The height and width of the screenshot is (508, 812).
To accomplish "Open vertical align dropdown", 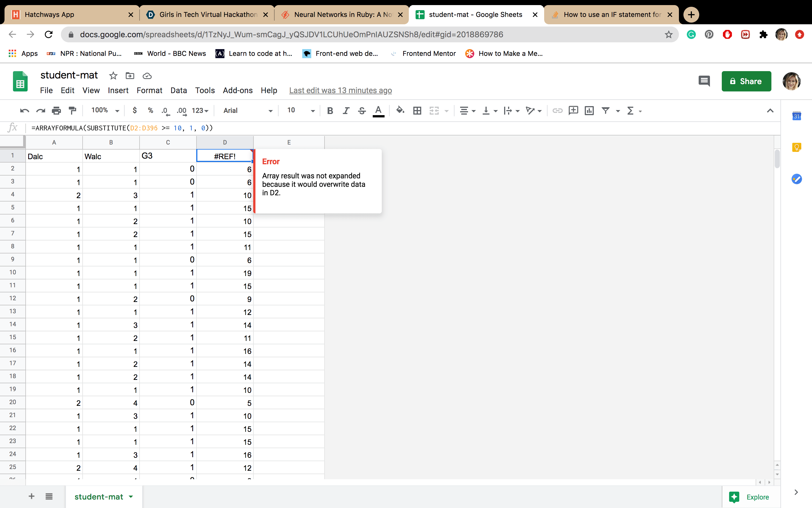I will [x=489, y=111].
